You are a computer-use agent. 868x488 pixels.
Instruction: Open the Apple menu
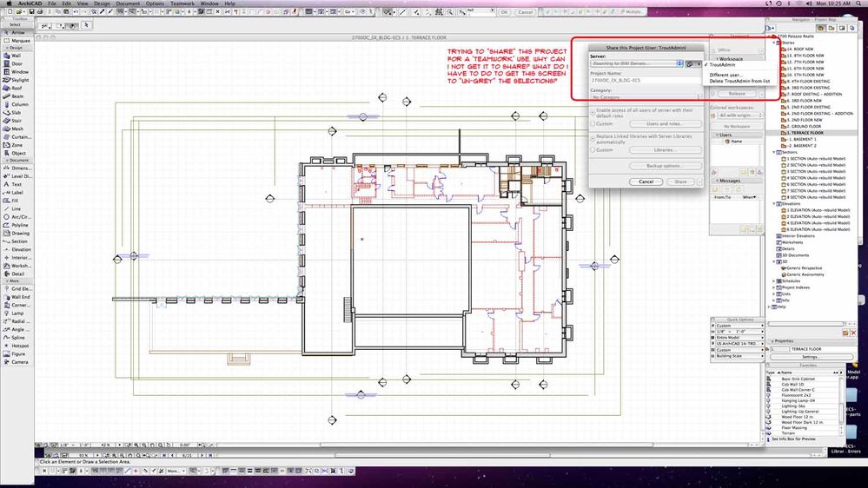9,3
